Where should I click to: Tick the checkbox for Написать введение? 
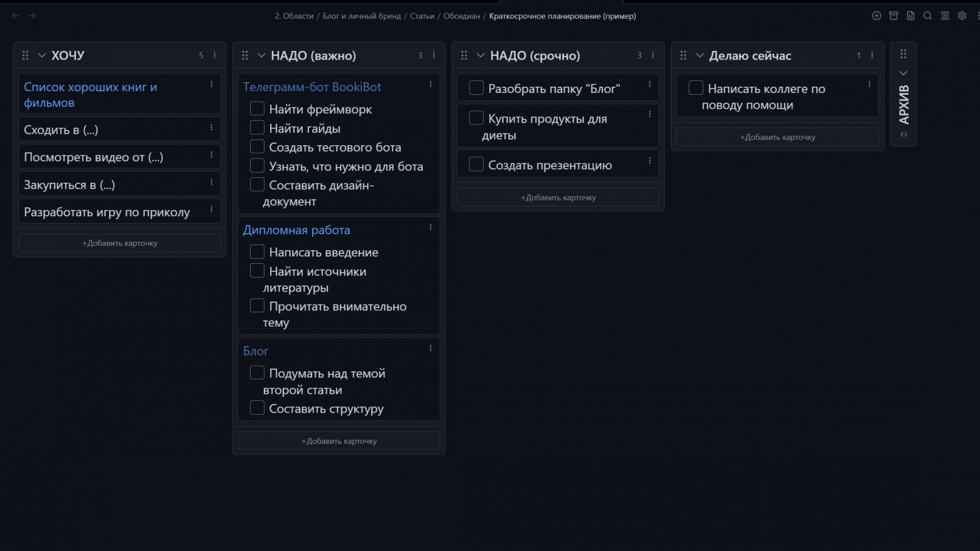tap(257, 251)
